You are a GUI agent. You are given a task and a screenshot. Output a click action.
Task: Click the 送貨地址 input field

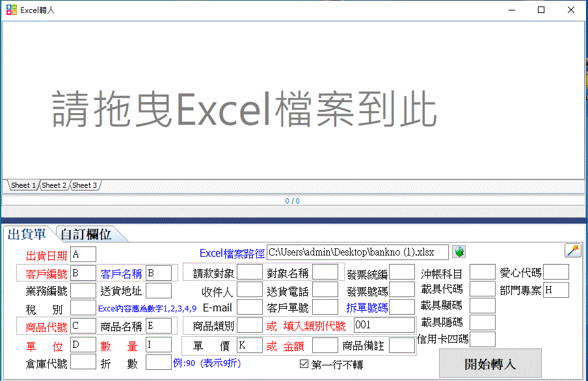click(159, 291)
